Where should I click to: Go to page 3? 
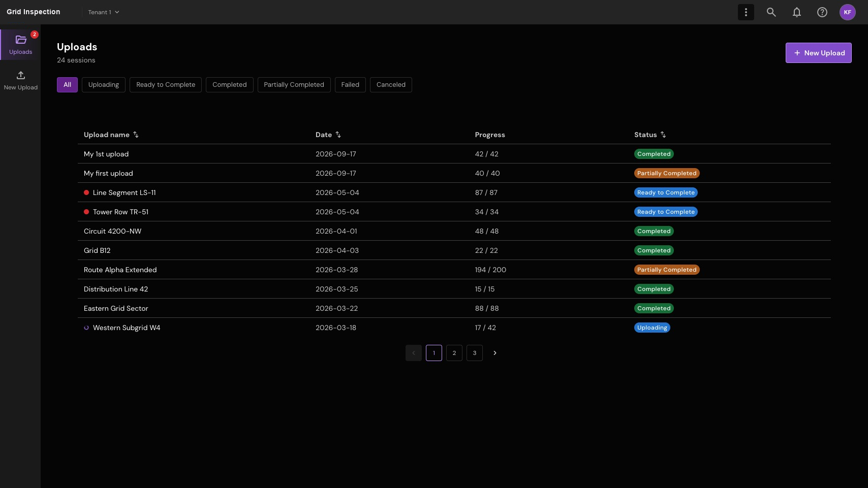click(x=474, y=353)
